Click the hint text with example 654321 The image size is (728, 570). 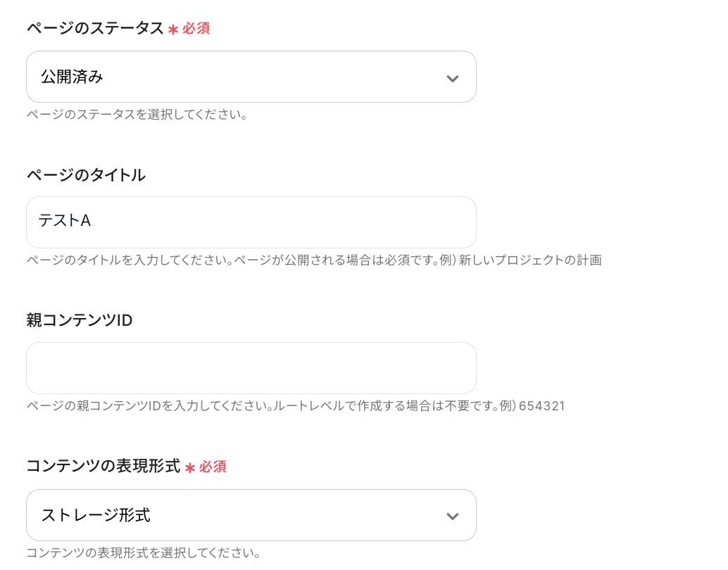click(296, 406)
